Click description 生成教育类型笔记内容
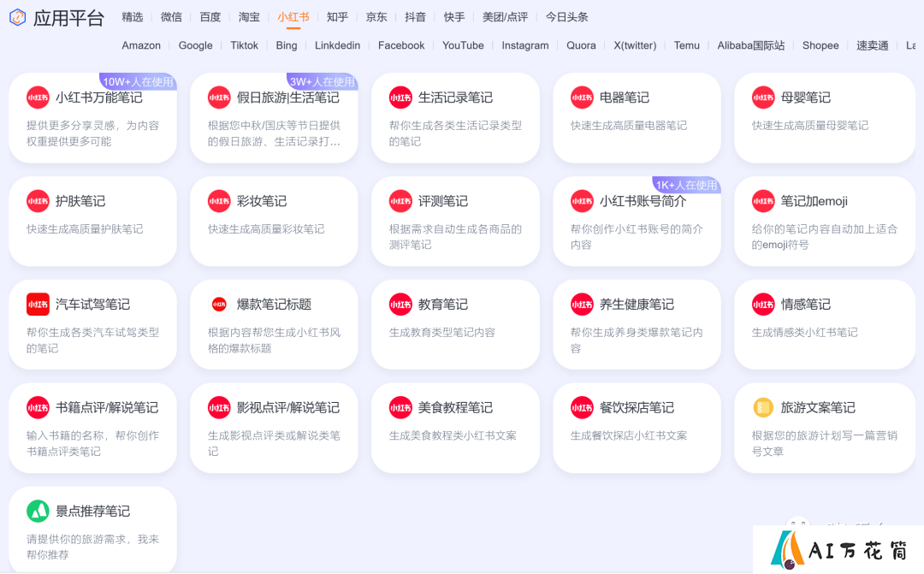 point(442,333)
